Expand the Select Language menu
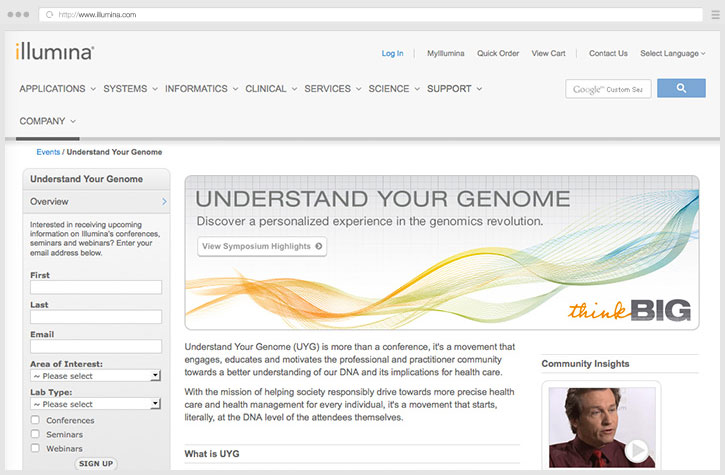This screenshot has width=725, height=475. click(673, 53)
